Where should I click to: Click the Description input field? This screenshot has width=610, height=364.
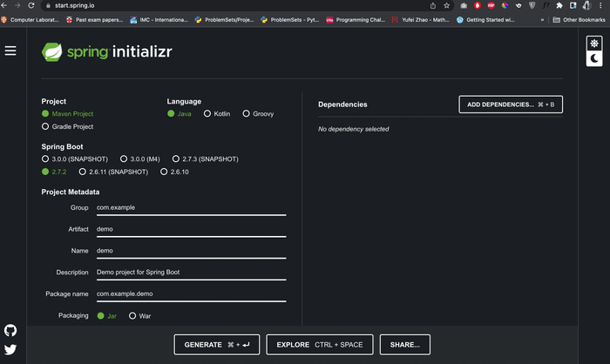[x=192, y=273]
